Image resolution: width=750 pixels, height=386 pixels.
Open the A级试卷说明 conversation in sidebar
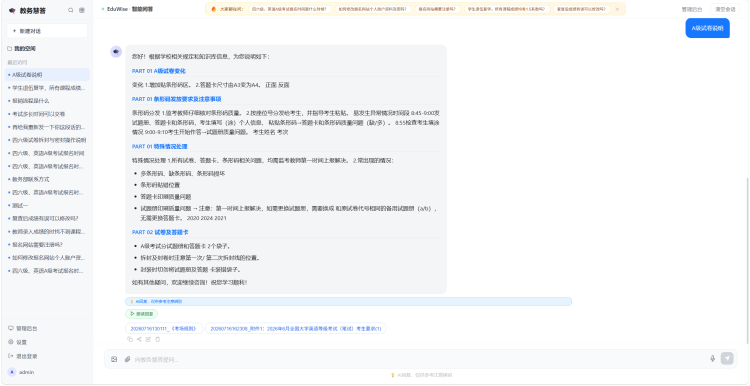(x=47, y=75)
